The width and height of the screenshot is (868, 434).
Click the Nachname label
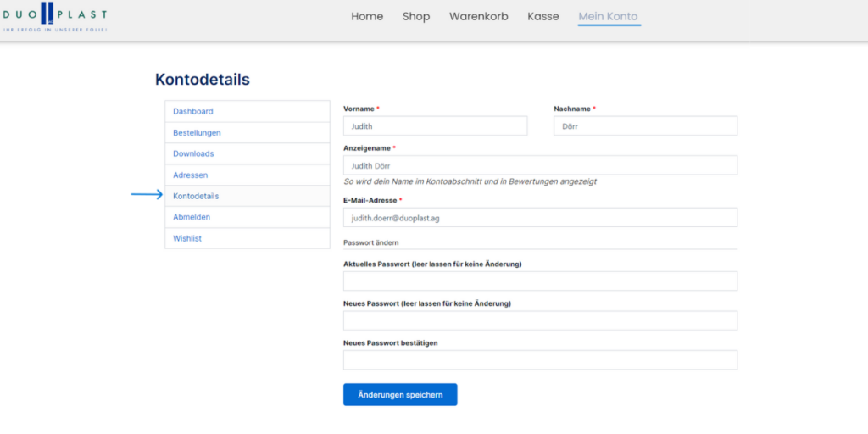[572, 109]
